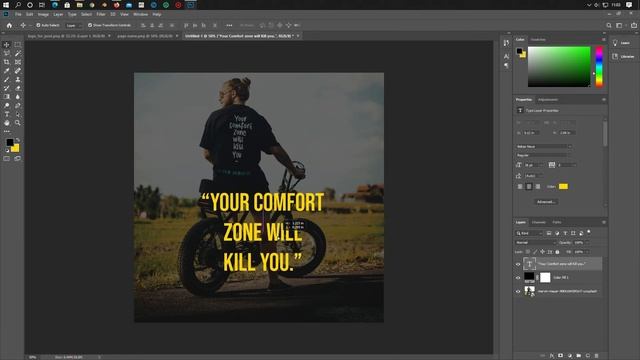The image size is (640, 360).
Task: Toggle Show Transform Controls checkbox
Action: pos(90,25)
